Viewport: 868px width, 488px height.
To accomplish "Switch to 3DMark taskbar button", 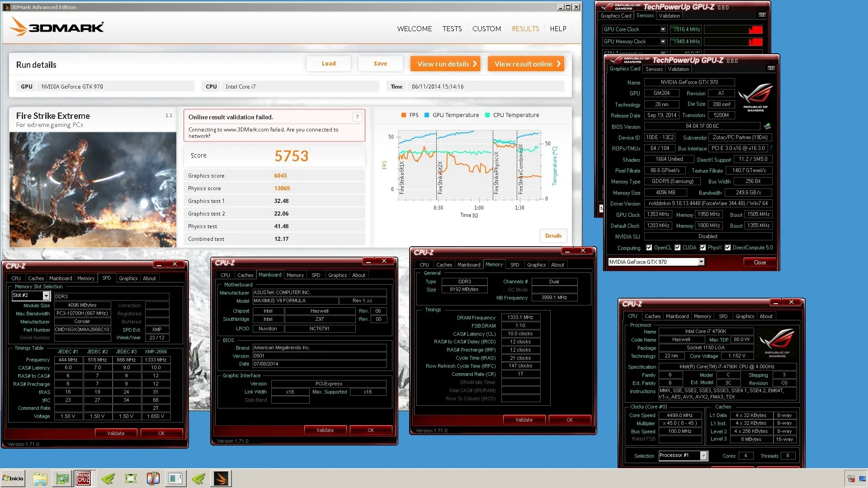I will (x=222, y=479).
